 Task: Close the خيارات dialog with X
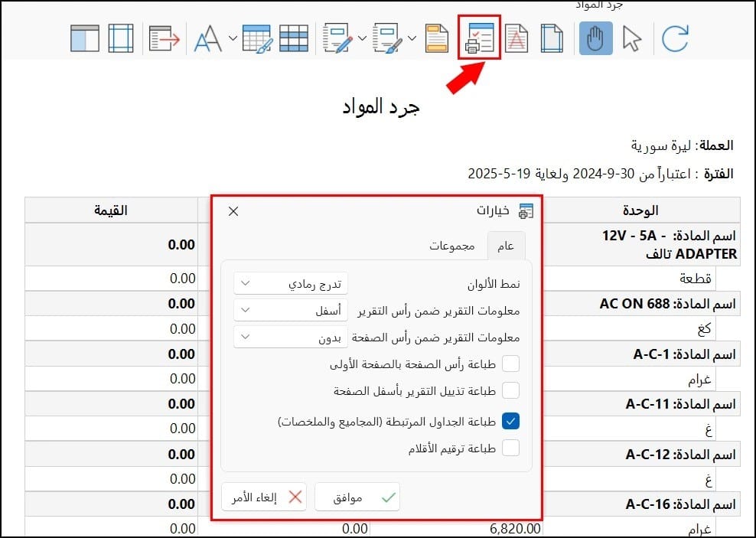point(233,211)
